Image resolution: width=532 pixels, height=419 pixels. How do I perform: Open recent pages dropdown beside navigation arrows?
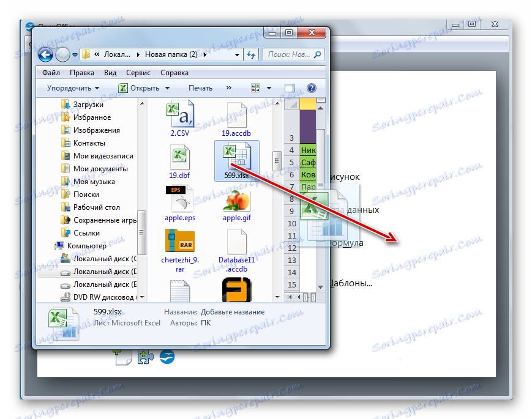tap(75, 54)
